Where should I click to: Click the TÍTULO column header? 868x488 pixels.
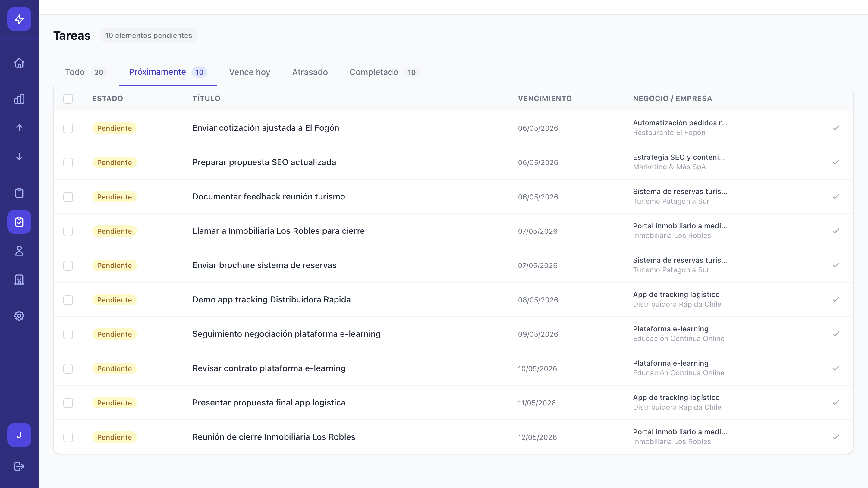click(x=206, y=99)
